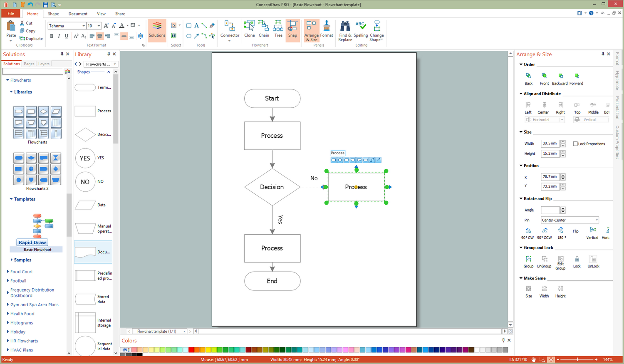Flip shape Vertical
Screen dimensions: 624x364
click(x=592, y=233)
